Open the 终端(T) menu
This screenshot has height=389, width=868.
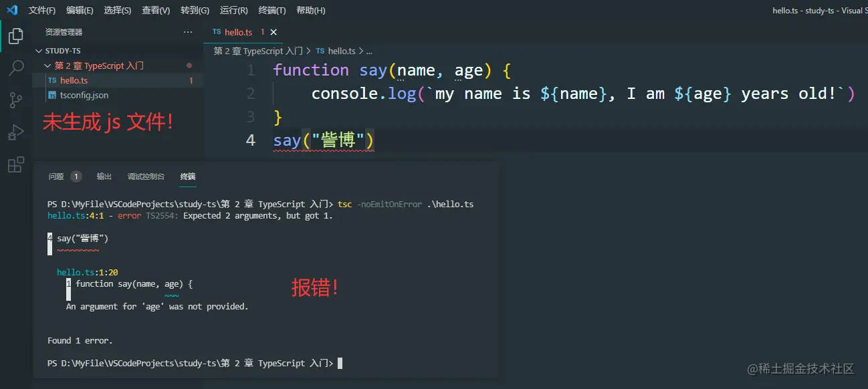click(x=272, y=10)
